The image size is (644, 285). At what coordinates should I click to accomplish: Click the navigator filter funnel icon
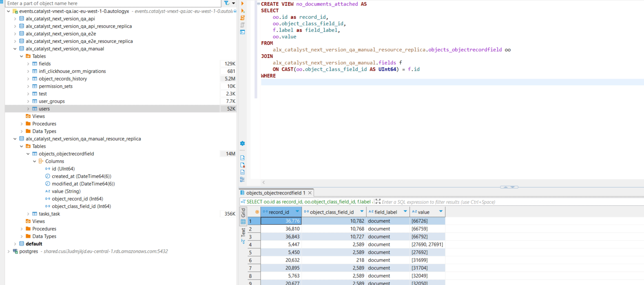coord(227,3)
